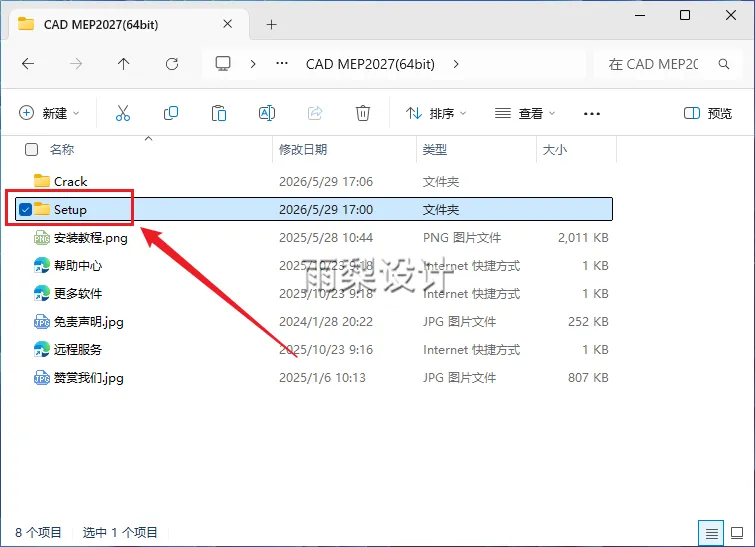This screenshot has width=755, height=547.
Task: Add a new tab with plus button
Action: [272, 25]
